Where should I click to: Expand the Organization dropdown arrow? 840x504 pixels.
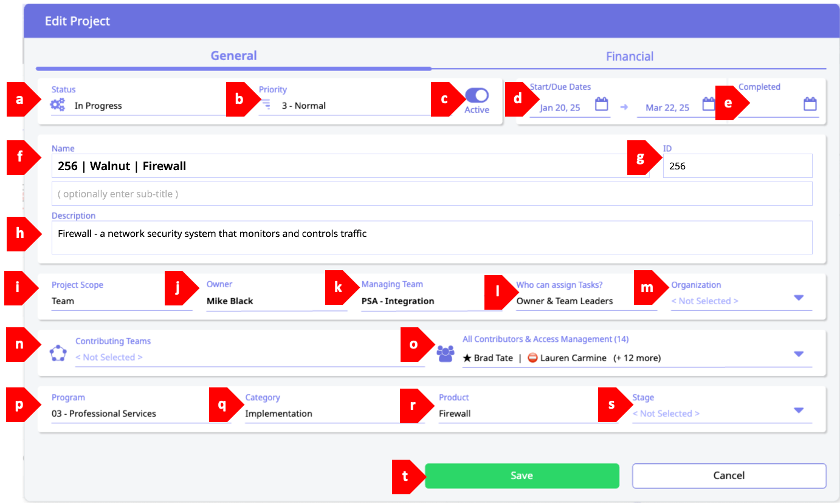[799, 298]
